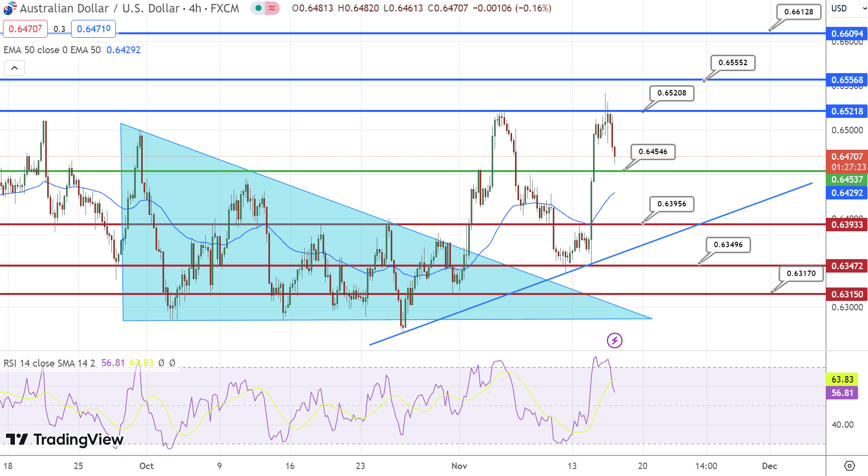Click the 0.63956 price callout label
868x476 pixels.
click(x=672, y=204)
